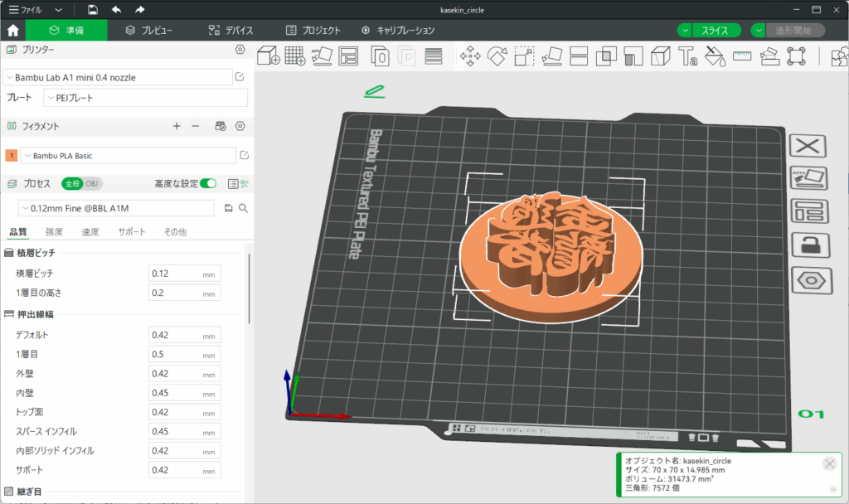849x504 pixels.
Task: Open the PEIプレート plate type dropdown
Action: (145, 98)
